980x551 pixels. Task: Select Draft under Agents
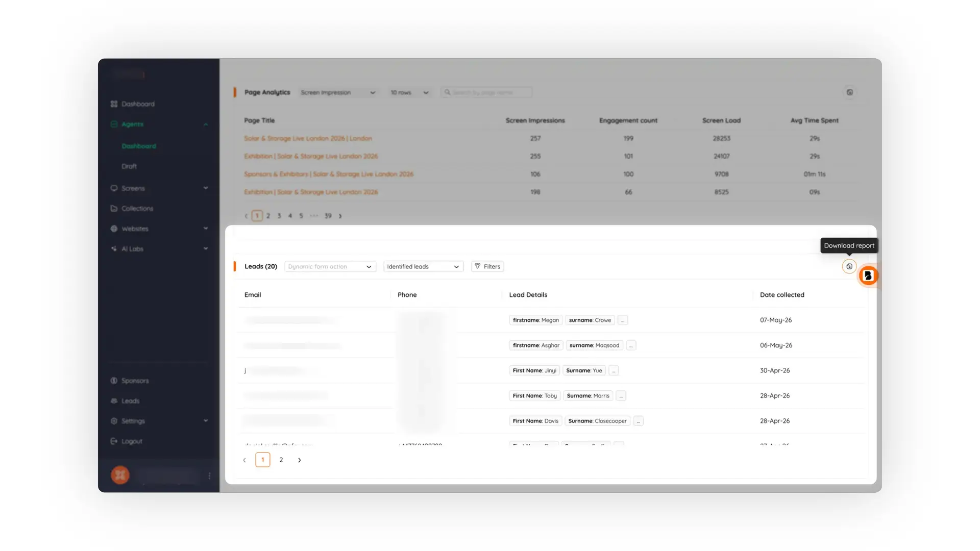point(129,166)
